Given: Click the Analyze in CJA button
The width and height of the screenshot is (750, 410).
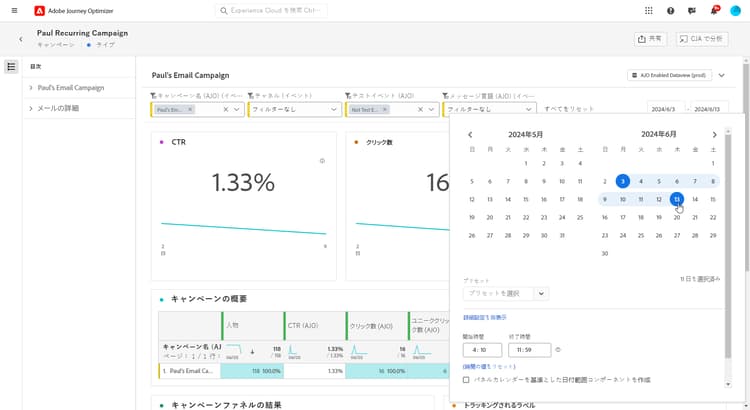Looking at the screenshot, I should coord(702,39).
